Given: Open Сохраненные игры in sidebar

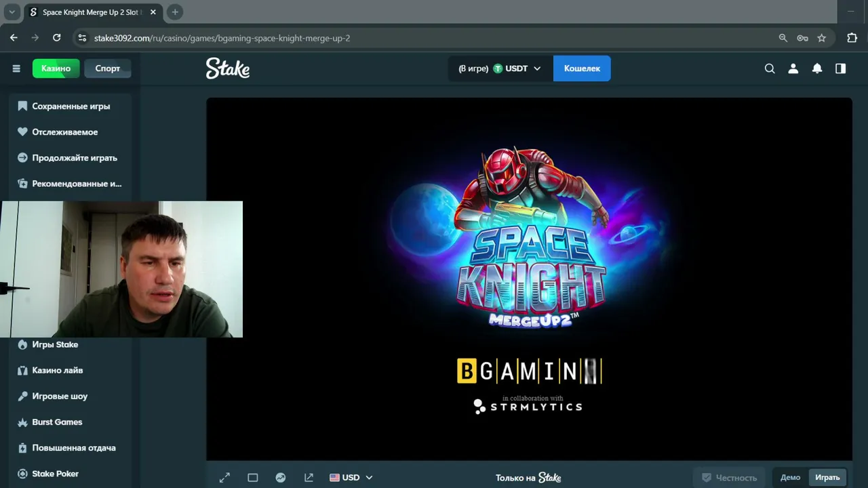Looking at the screenshot, I should [x=71, y=106].
